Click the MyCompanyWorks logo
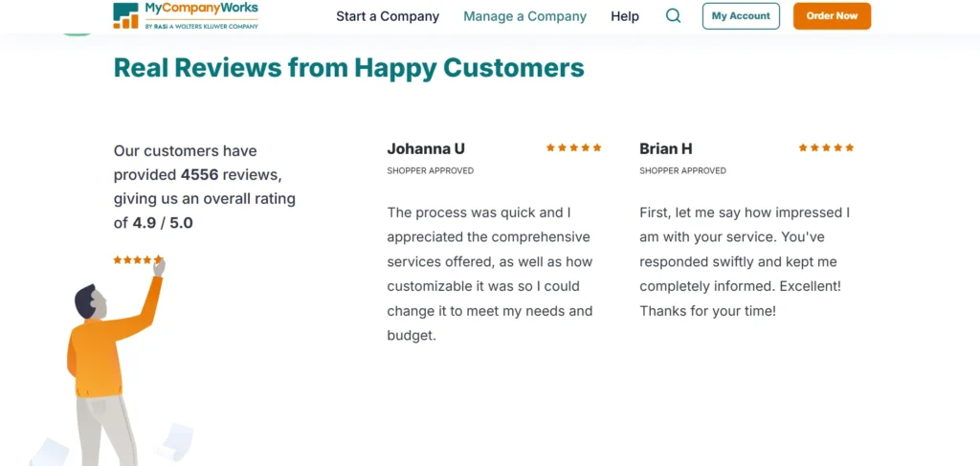The width and height of the screenshot is (980, 466). 186,15
